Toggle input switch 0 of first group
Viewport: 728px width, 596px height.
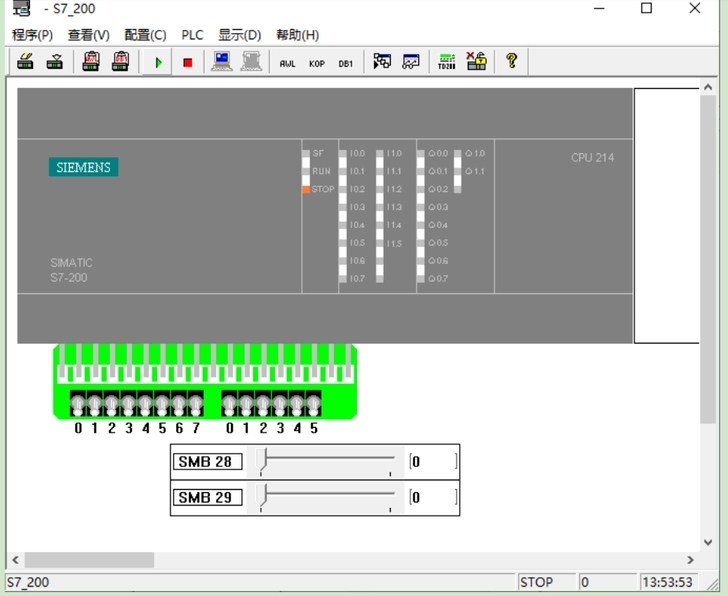tap(78, 404)
